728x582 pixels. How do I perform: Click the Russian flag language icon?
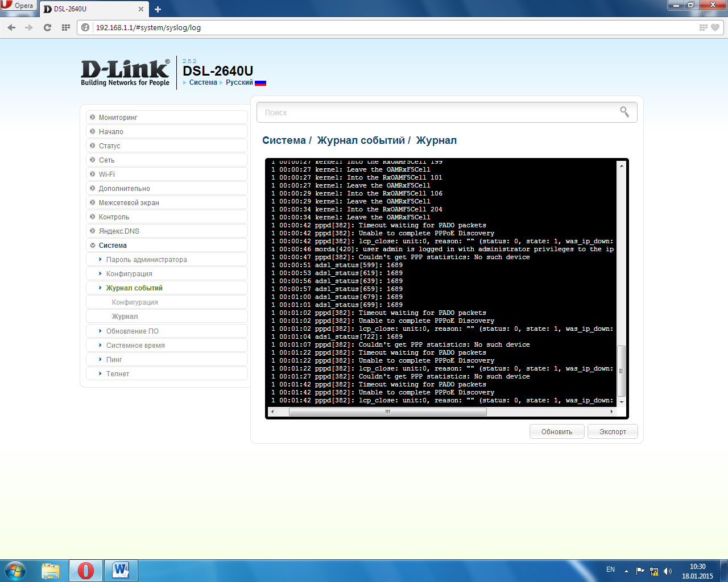[260, 82]
